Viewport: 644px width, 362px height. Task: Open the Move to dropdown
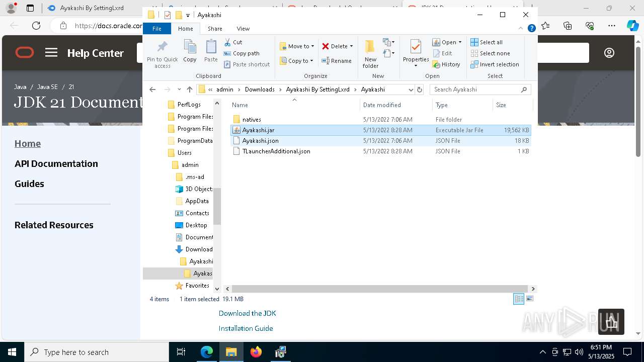point(297,46)
